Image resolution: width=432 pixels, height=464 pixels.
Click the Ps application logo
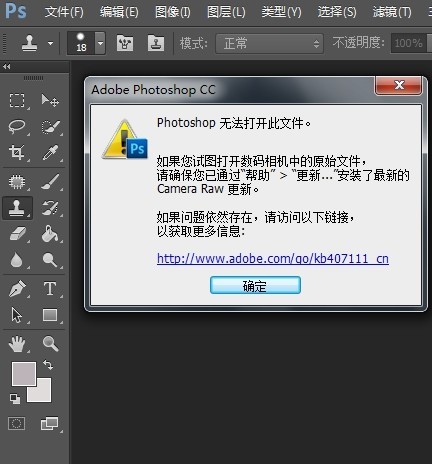[15, 11]
